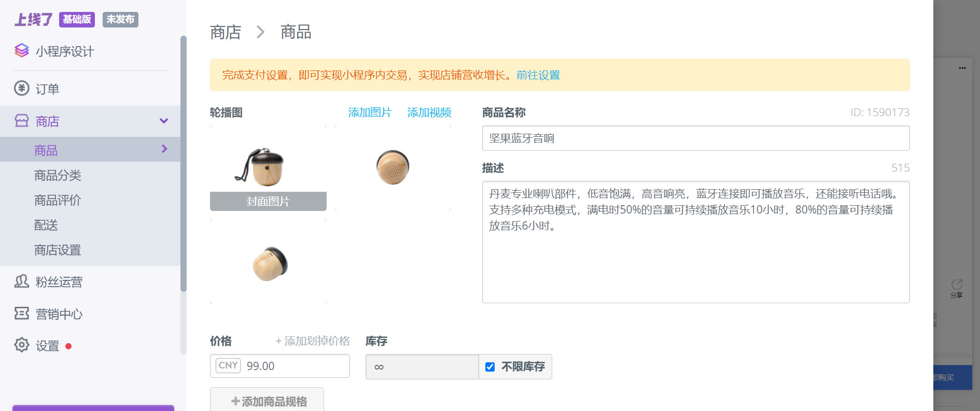Click the 订单 yuan coin icon

tap(22, 89)
